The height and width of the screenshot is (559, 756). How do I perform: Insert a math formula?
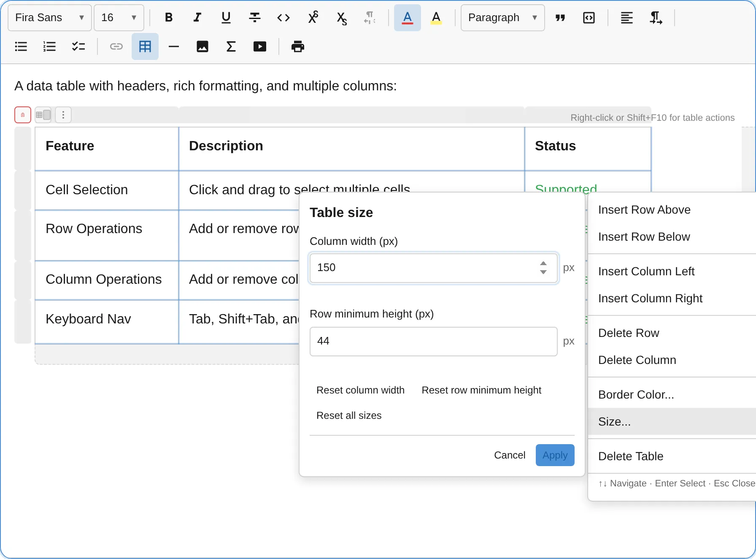pos(231,46)
